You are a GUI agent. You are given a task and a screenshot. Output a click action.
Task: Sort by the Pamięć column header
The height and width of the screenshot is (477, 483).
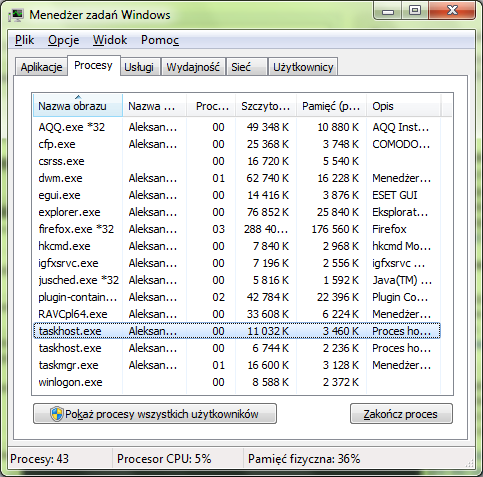[331, 106]
